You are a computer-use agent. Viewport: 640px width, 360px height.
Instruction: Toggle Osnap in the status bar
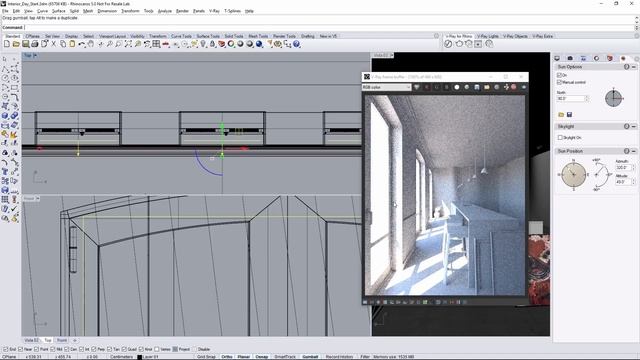click(262, 357)
